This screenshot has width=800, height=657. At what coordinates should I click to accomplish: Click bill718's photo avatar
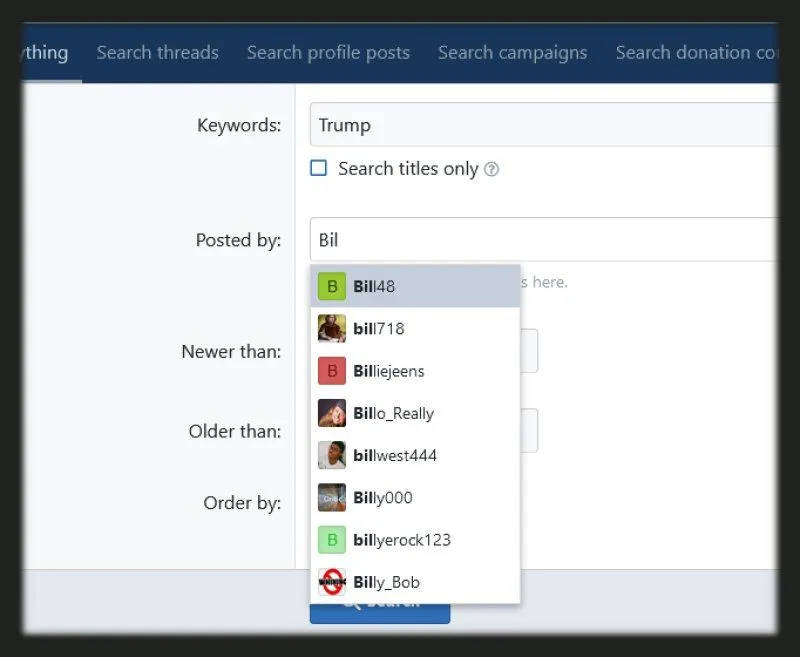332,328
